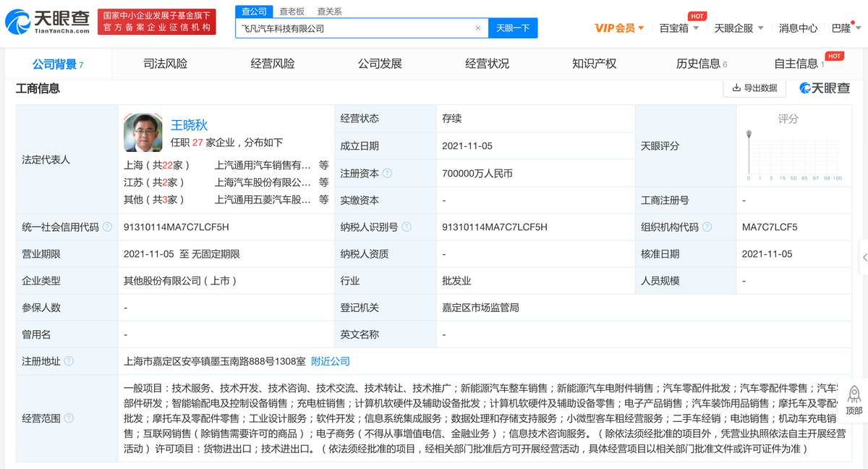Screen dimensions: 868x469
Task: Click the help icon beside 组织机构代码
Action: 707,227
